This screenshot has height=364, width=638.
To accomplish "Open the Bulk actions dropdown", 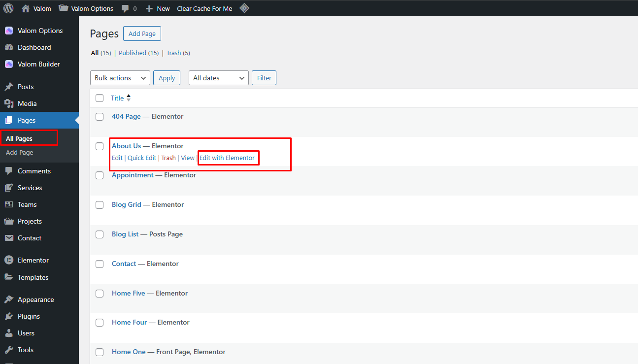I will [120, 78].
